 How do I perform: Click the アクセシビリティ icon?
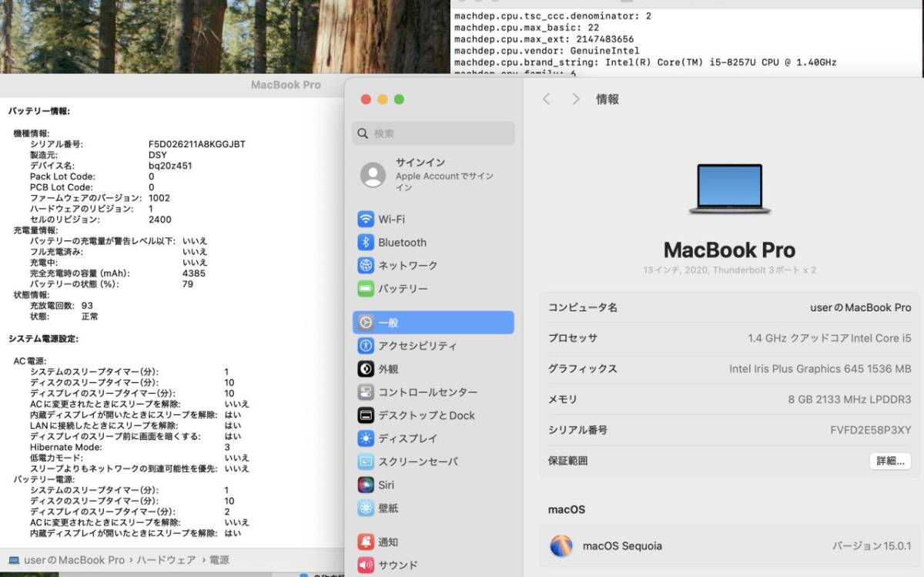tap(366, 346)
